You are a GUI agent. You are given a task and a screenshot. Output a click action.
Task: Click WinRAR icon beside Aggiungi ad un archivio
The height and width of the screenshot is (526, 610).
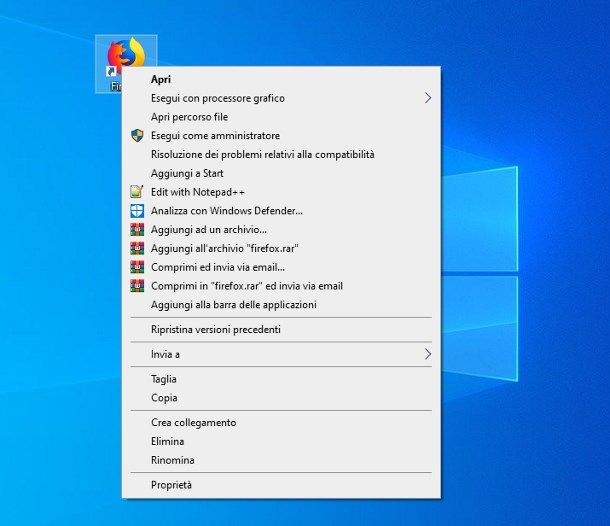[137, 230]
